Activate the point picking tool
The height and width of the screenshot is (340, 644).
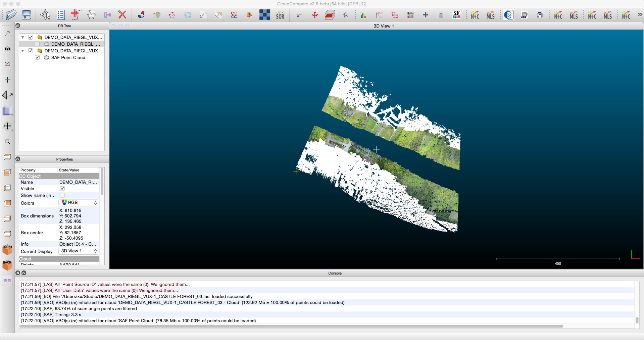coord(45,15)
